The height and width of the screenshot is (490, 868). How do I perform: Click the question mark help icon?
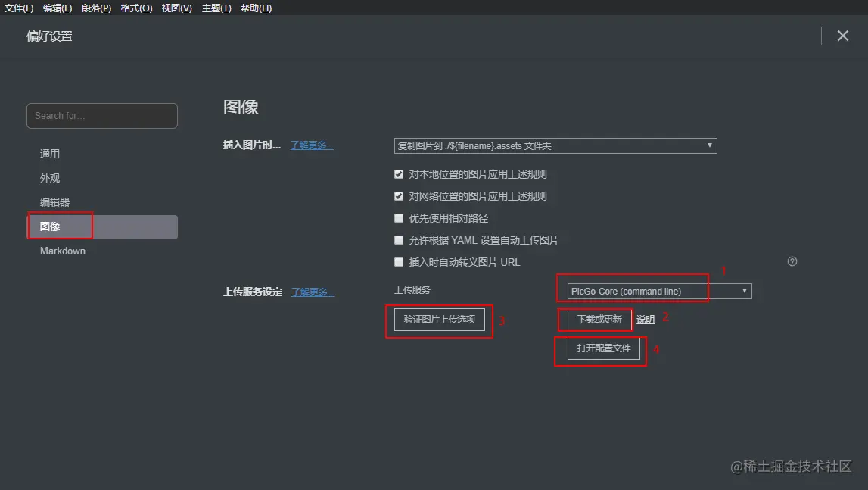point(792,261)
